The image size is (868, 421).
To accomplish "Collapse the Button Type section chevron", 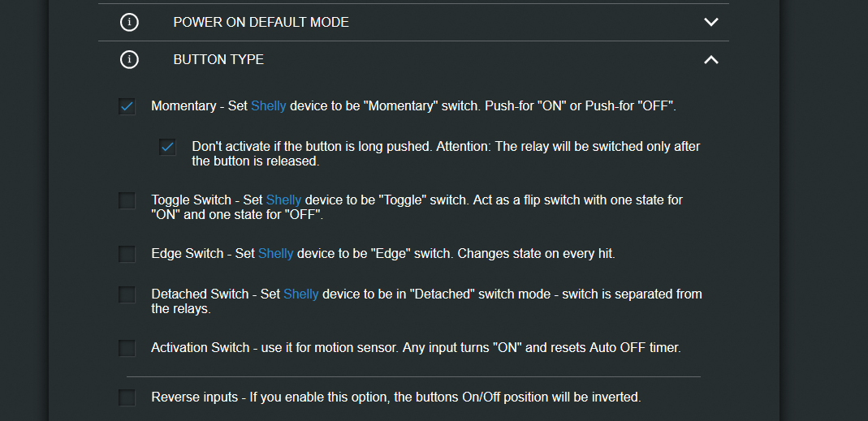I will (711, 59).
